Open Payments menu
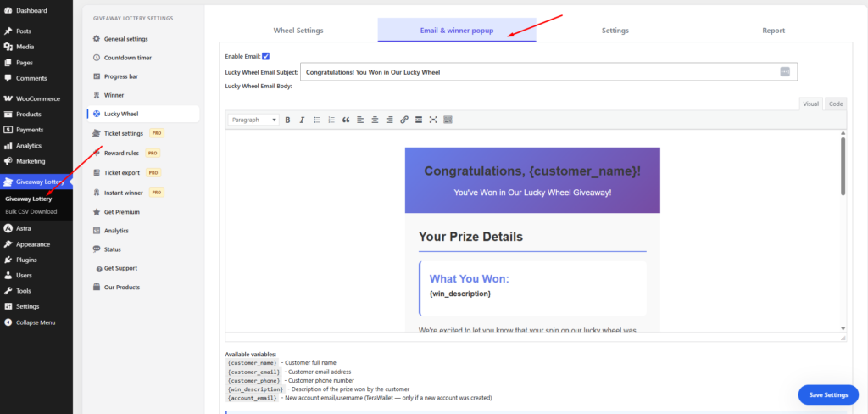The width and height of the screenshot is (868, 414). click(36, 130)
